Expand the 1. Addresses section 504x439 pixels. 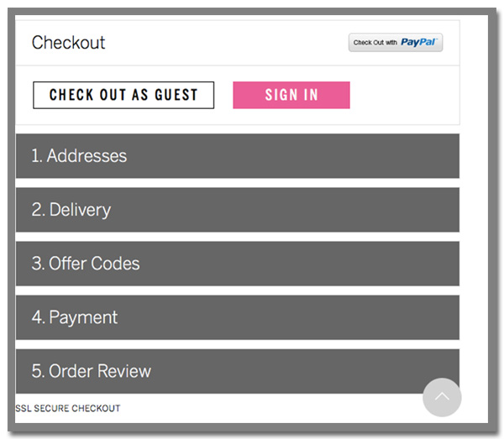[238, 156]
